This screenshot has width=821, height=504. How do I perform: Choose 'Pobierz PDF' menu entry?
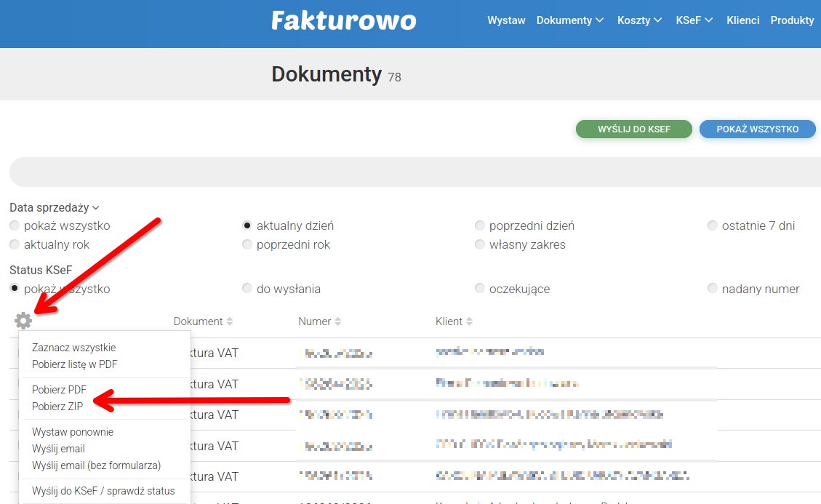(59, 390)
